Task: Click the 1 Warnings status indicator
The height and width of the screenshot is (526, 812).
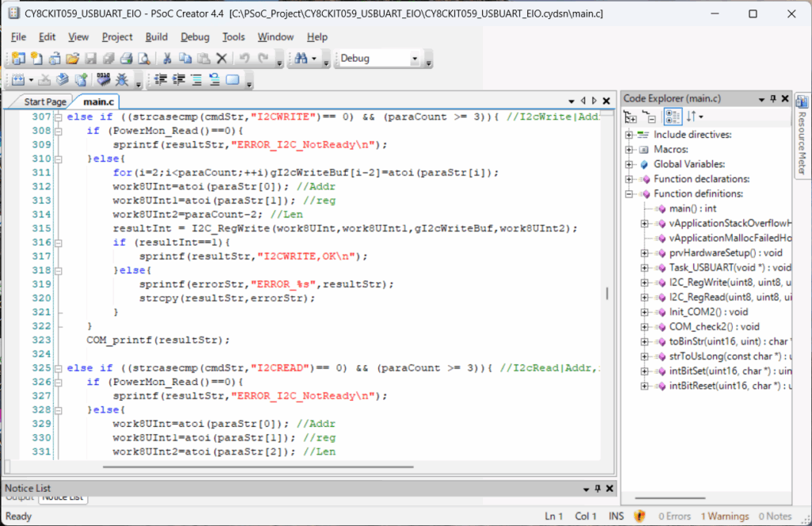Action: tap(725, 516)
